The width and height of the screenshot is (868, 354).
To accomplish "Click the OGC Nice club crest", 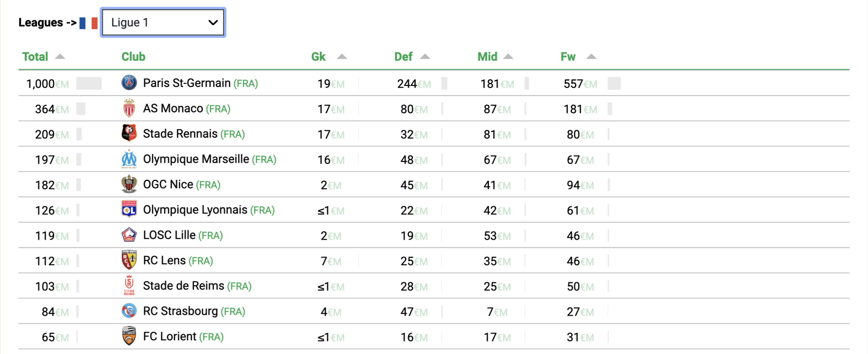I will pyautogui.click(x=129, y=185).
